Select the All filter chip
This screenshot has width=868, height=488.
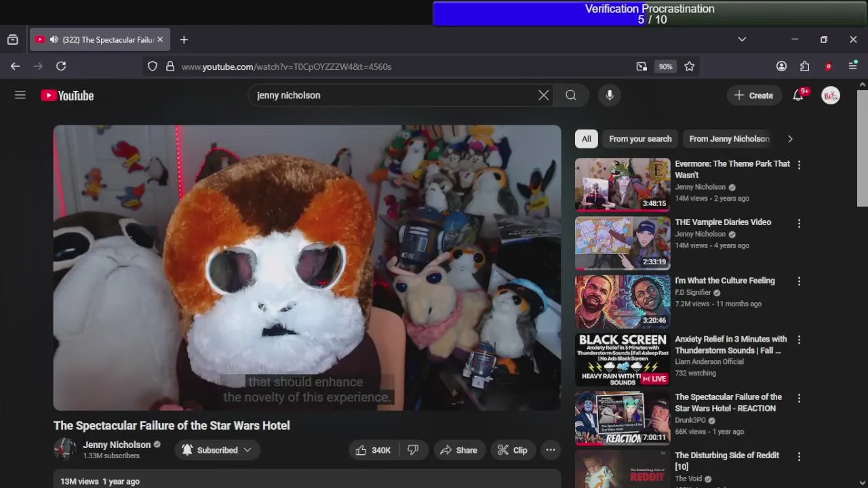click(x=587, y=139)
